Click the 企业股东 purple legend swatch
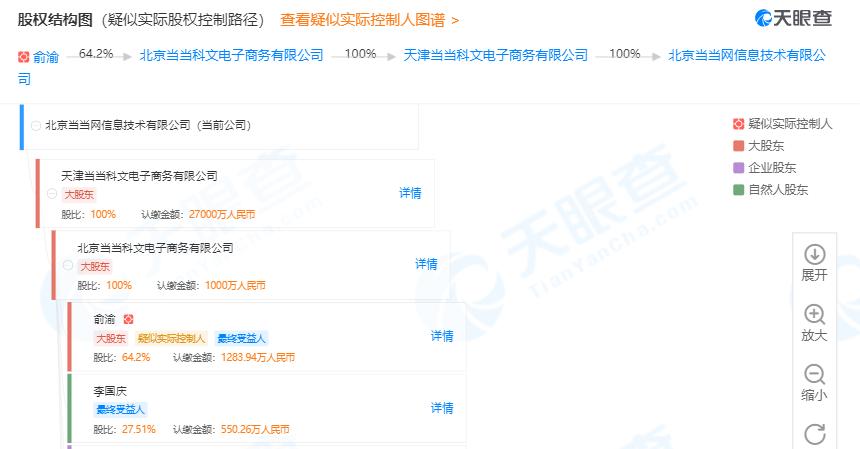The height and width of the screenshot is (449, 860). click(x=739, y=168)
